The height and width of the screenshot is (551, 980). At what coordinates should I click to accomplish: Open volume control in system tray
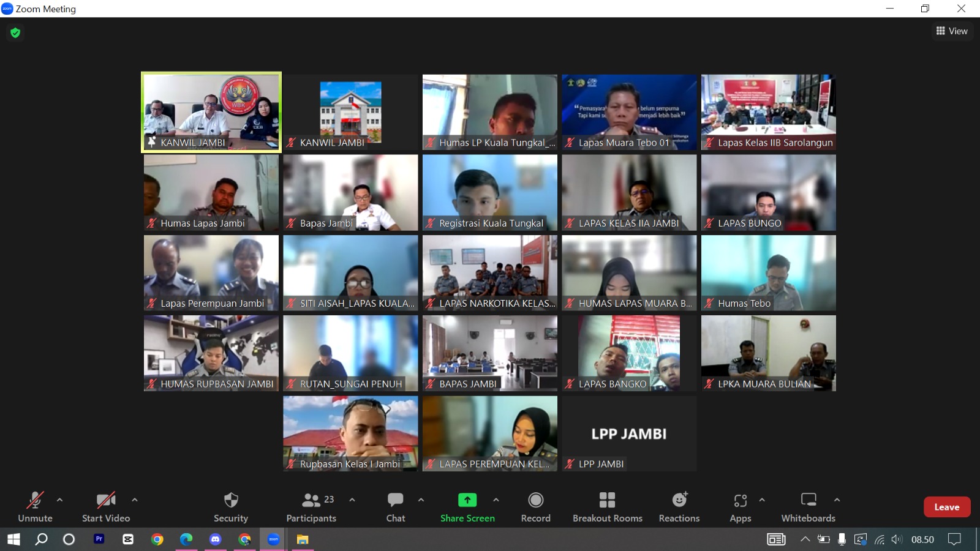(x=897, y=539)
